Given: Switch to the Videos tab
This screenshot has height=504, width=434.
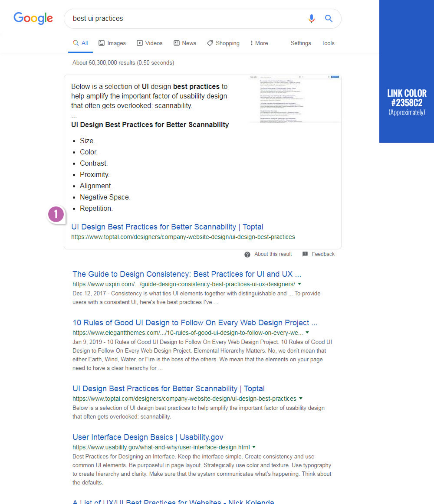Looking at the screenshot, I should click(x=150, y=43).
